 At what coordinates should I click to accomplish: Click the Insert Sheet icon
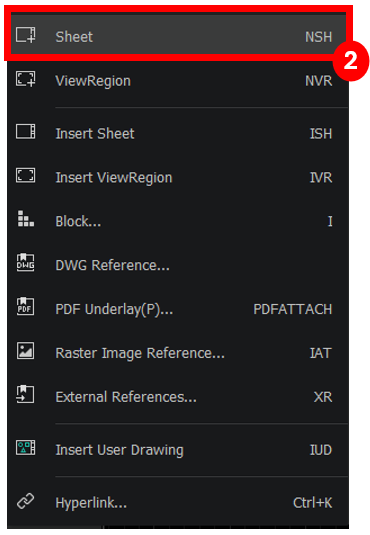tap(26, 132)
